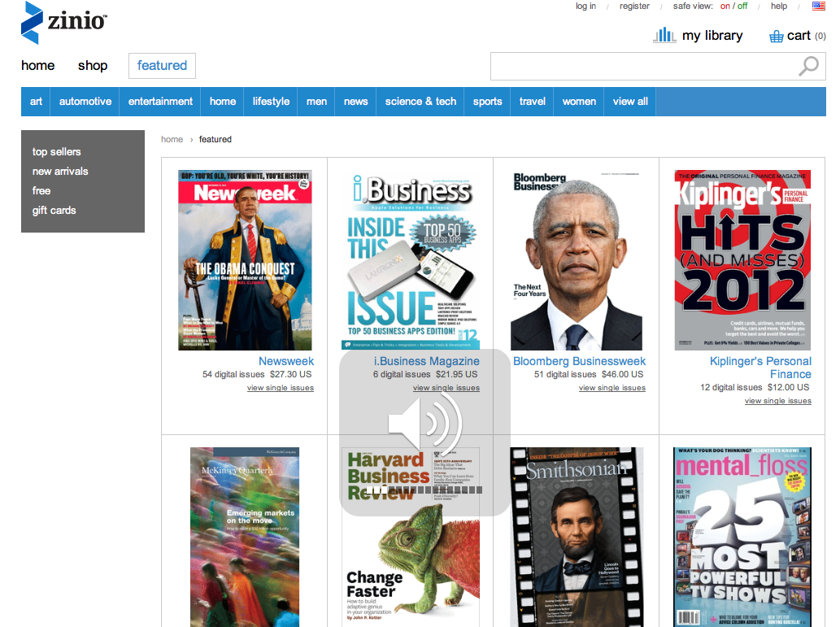Image resolution: width=840 pixels, height=627 pixels.
Task: Click the home breadcrumb link
Action: [172, 139]
